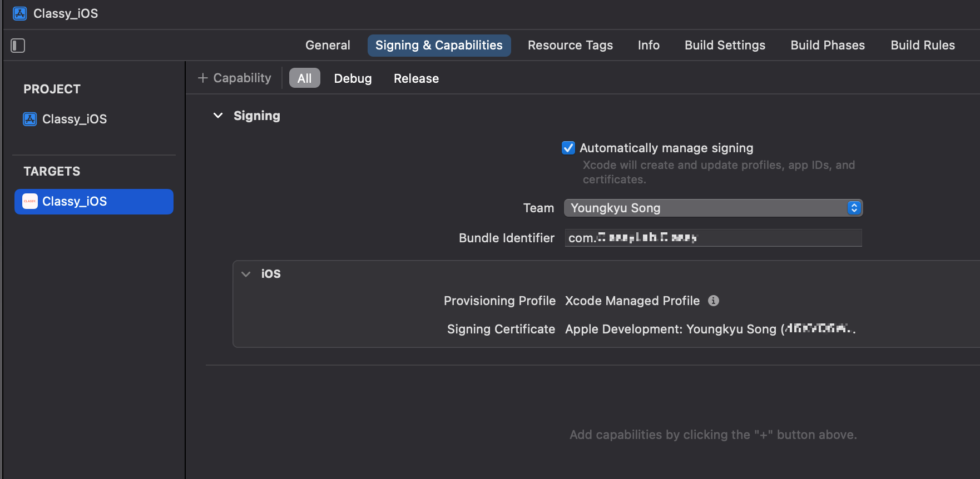The image size is (980, 479).
Task: Click the Classy_iOS window title text
Action: point(66,13)
